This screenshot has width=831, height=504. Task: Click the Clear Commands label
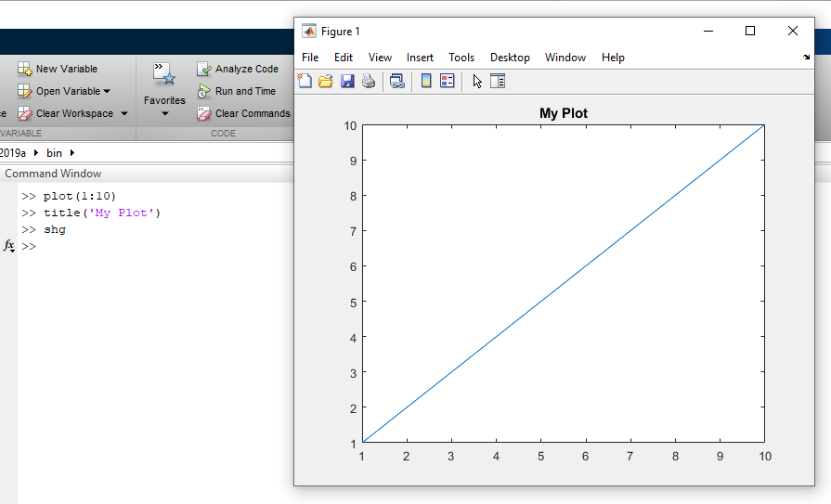tap(253, 113)
